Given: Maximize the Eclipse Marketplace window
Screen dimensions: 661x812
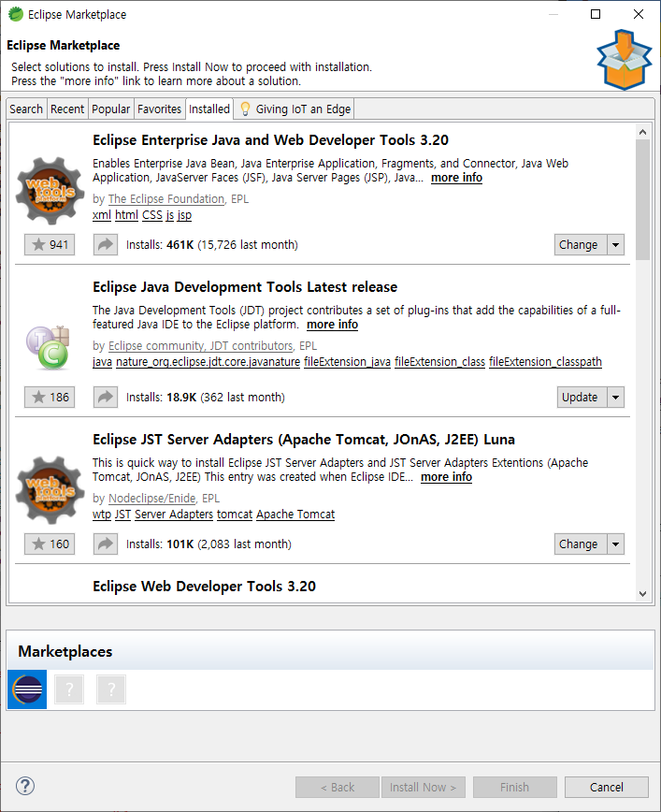Looking at the screenshot, I should click(596, 14).
